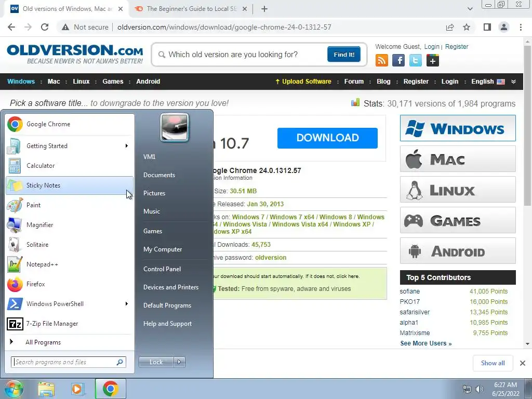The image size is (532, 399).
Task: Bookmark this page with the star
Action: pos(467,27)
